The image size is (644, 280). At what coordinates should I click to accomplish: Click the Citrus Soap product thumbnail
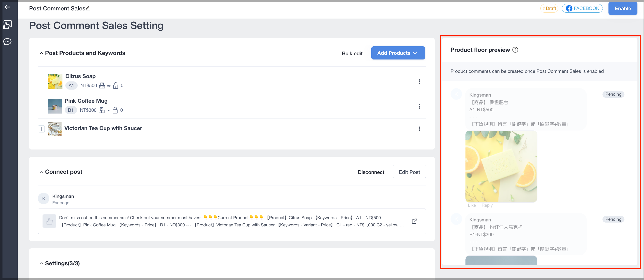pos(55,81)
